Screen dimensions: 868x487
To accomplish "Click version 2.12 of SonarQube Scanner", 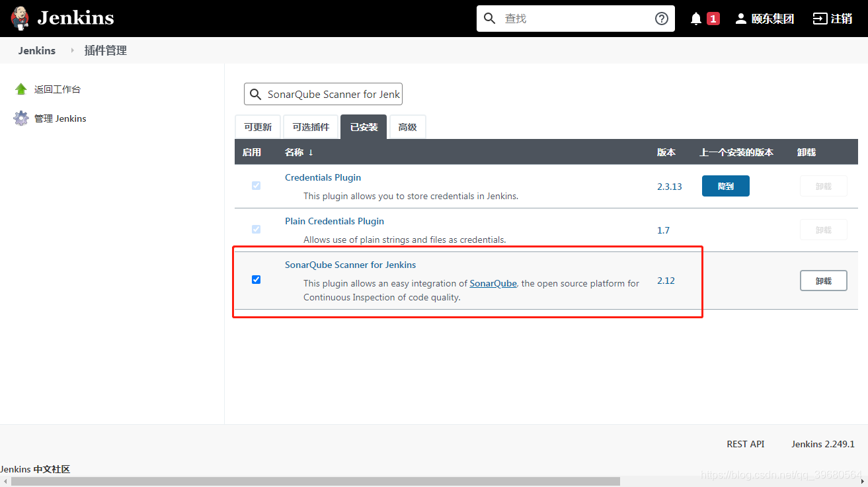I will tap(666, 281).
